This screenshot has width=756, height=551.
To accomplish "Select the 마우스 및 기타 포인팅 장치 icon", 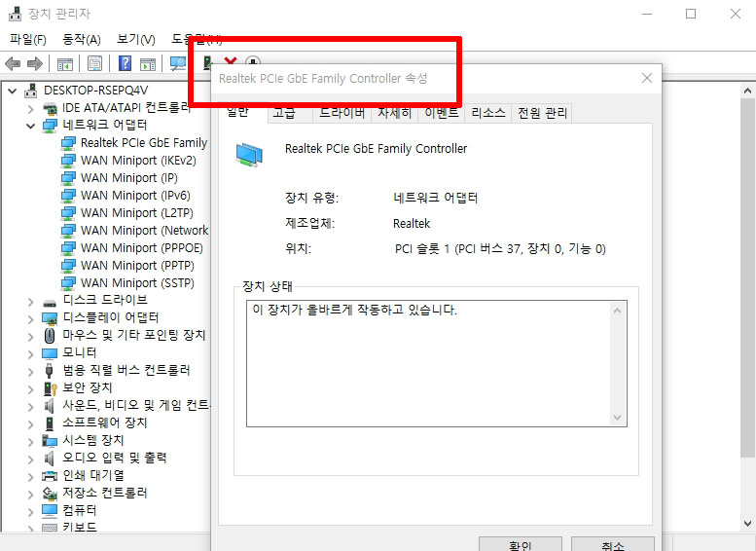I will pyautogui.click(x=50, y=335).
